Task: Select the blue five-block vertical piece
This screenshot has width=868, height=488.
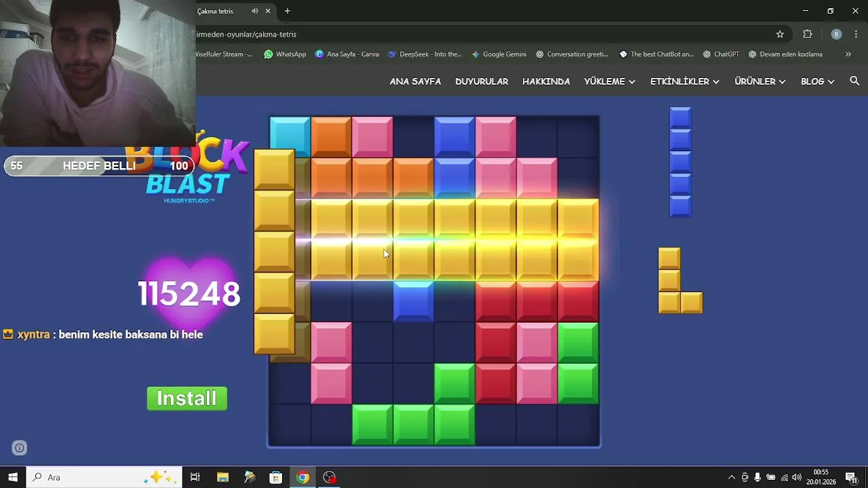Action: point(680,162)
